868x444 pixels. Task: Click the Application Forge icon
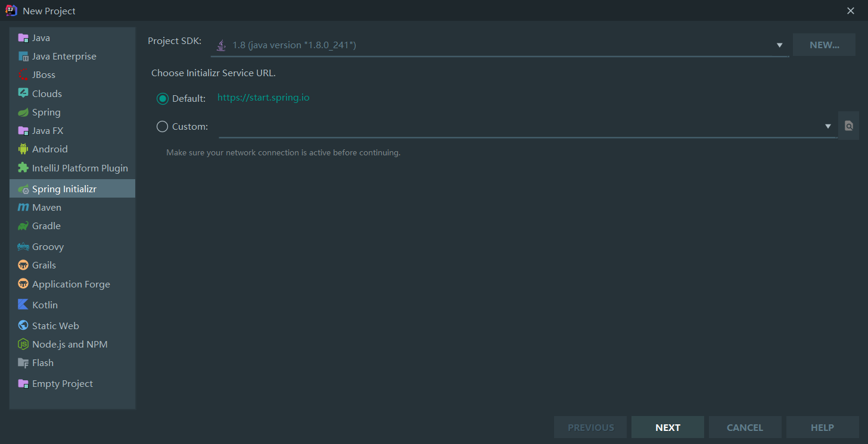tap(23, 284)
